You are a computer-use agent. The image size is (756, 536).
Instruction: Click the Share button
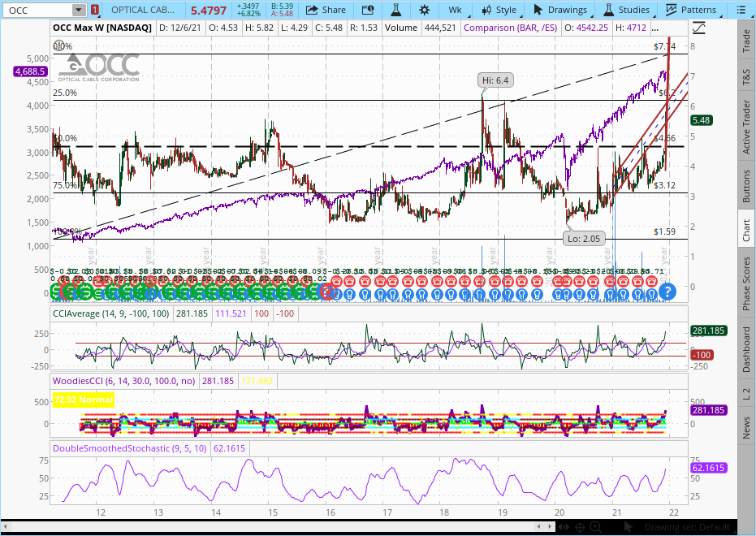tap(325, 10)
